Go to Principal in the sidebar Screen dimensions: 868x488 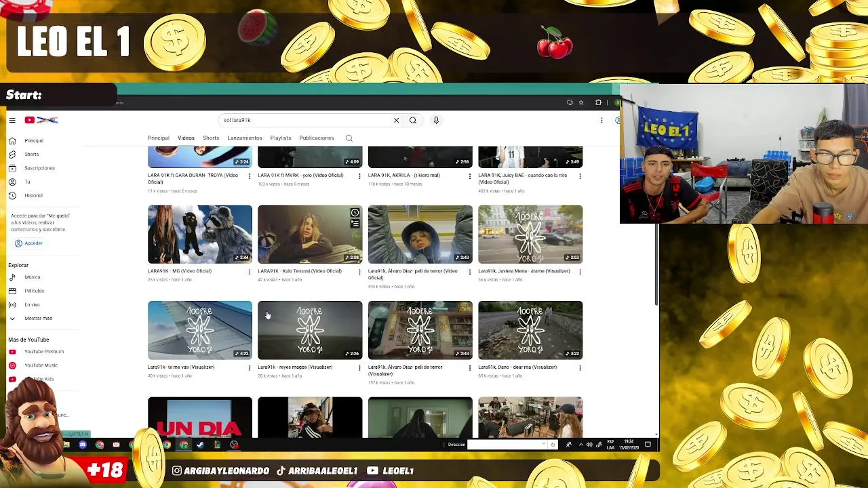tap(34, 141)
